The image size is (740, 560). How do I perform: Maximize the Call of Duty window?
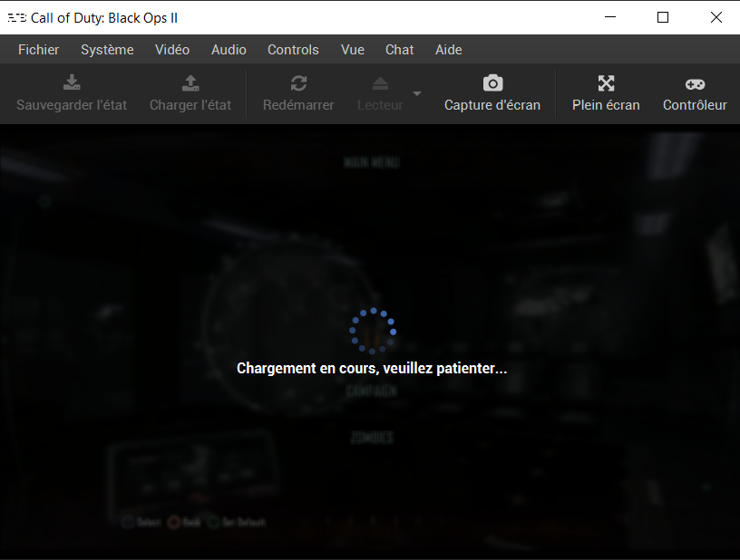tap(663, 17)
